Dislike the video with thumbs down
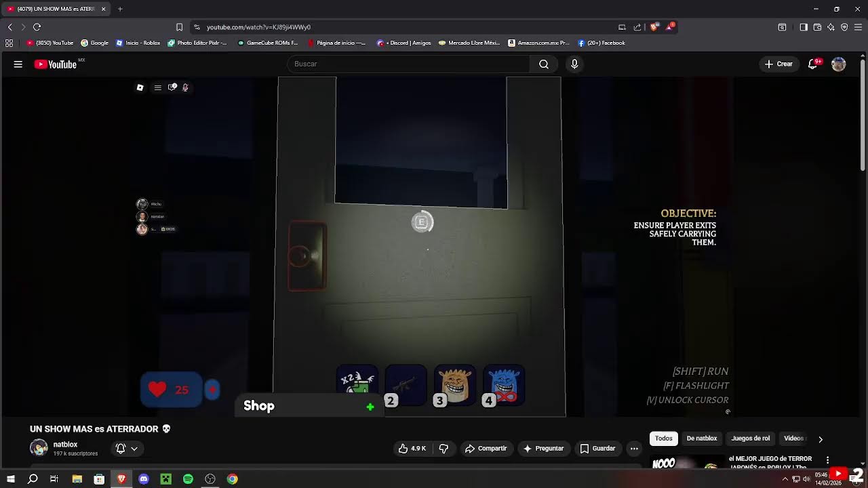The image size is (868, 488). coord(443,448)
